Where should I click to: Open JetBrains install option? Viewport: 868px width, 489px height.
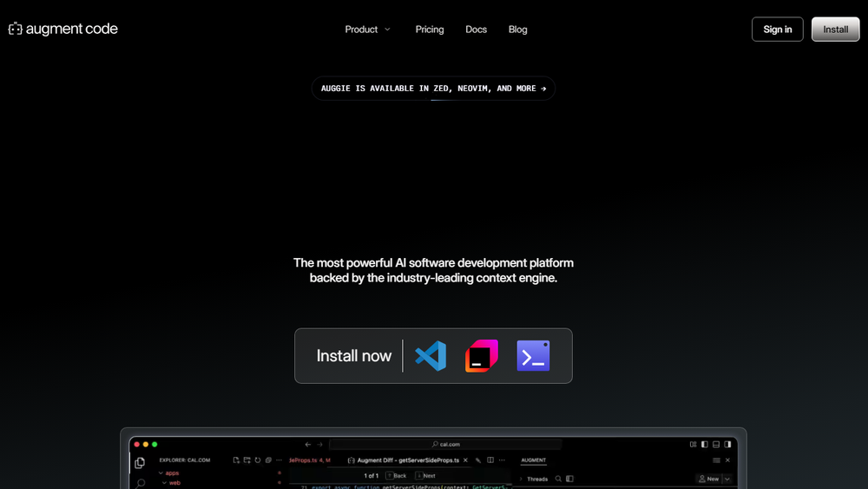coord(482,355)
